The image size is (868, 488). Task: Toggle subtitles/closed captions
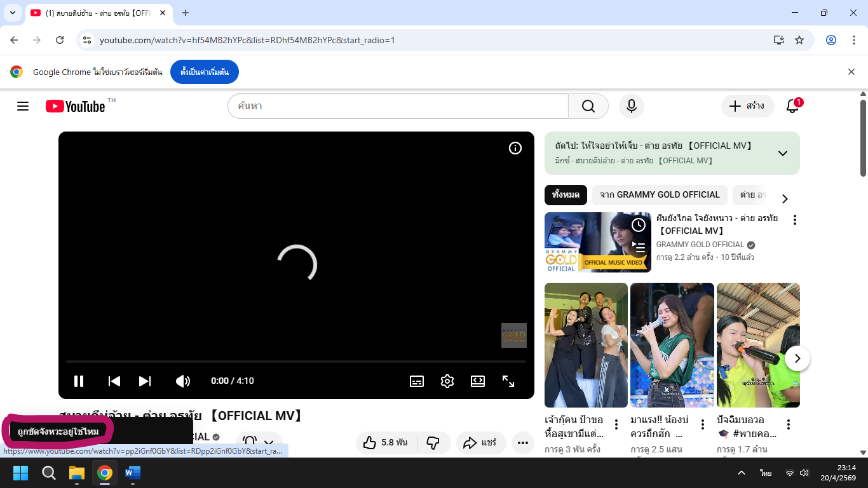[x=417, y=381]
